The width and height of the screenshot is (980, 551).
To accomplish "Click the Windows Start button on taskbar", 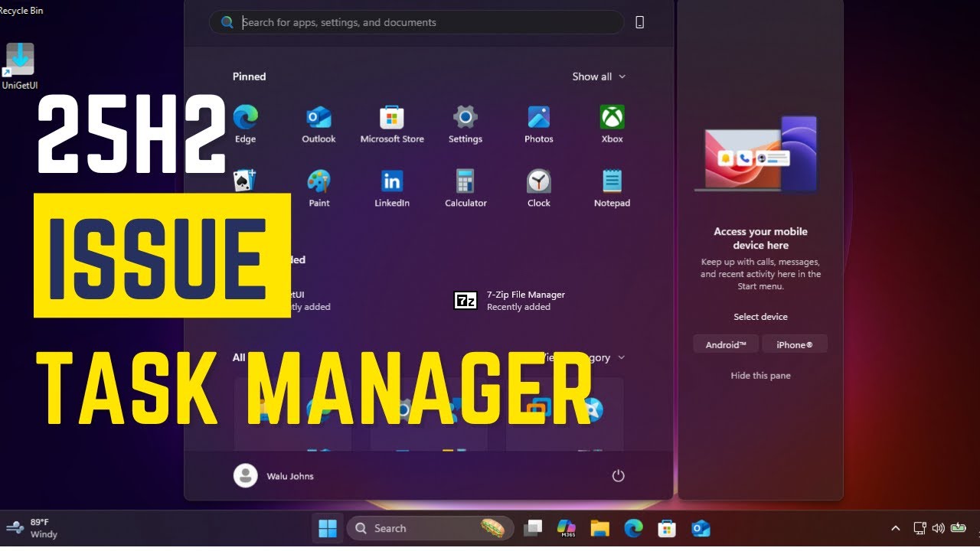I will (328, 528).
